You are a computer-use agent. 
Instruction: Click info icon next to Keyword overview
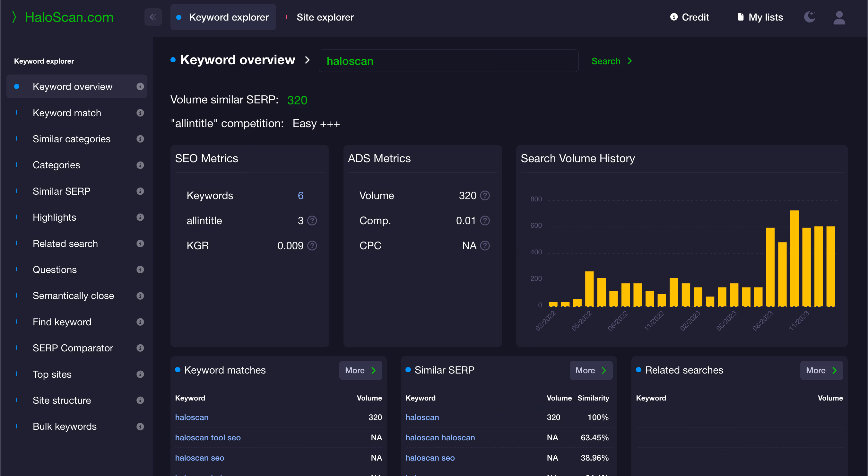point(140,87)
